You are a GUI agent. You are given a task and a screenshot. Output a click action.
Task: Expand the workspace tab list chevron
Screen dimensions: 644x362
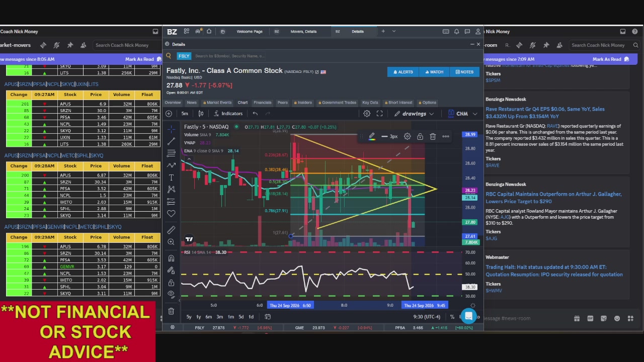point(394,31)
